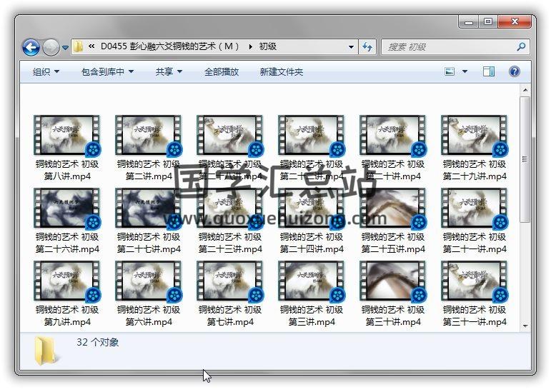Image resolution: width=551 pixels, height=392 pixels.
Task: Open help with the question mark icon
Action: click(514, 71)
